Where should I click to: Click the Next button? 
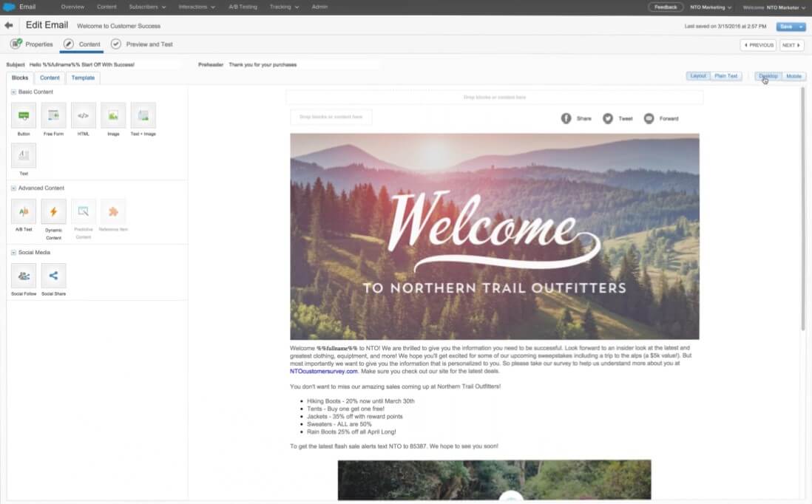click(792, 45)
